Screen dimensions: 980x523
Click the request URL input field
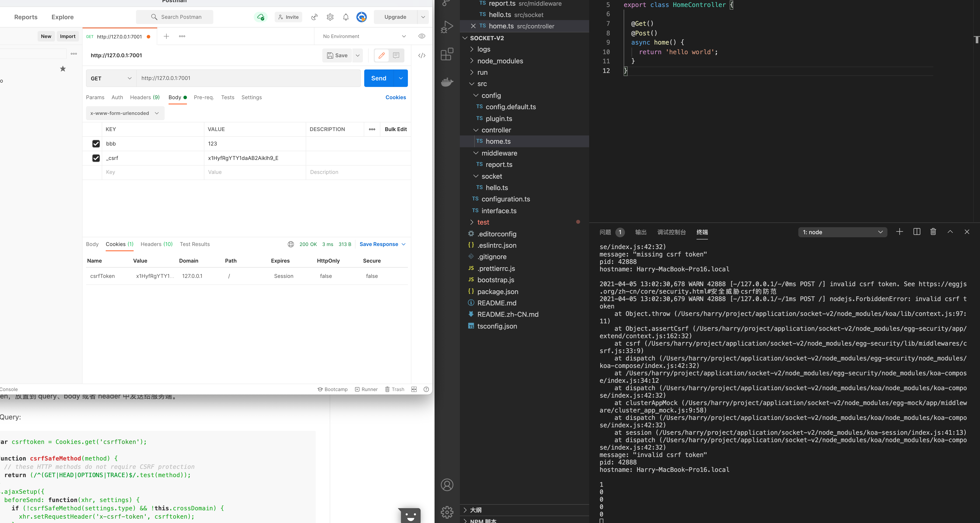247,78
